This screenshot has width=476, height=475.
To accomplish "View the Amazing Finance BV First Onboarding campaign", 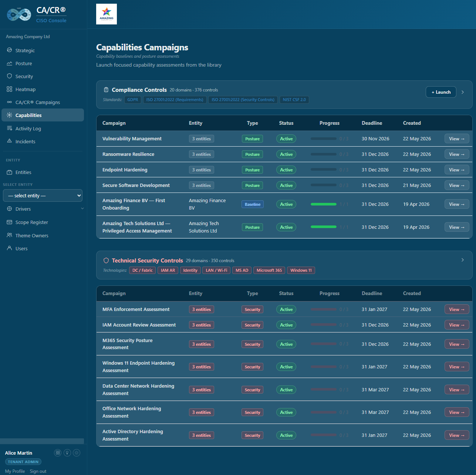I will [x=457, y=204].
